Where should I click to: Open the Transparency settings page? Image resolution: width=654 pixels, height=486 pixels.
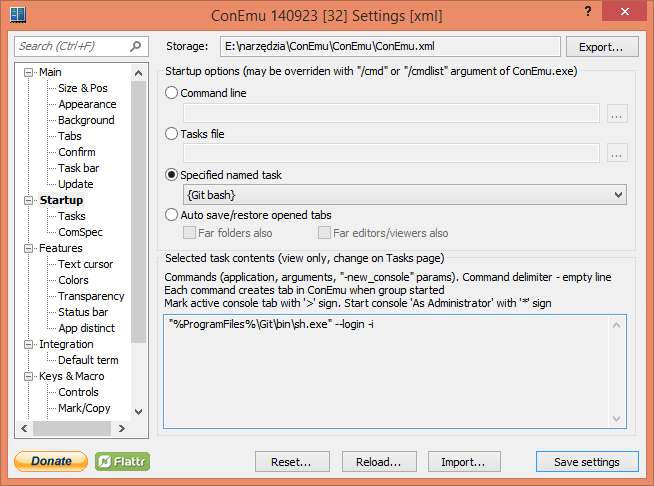point(91,296)
